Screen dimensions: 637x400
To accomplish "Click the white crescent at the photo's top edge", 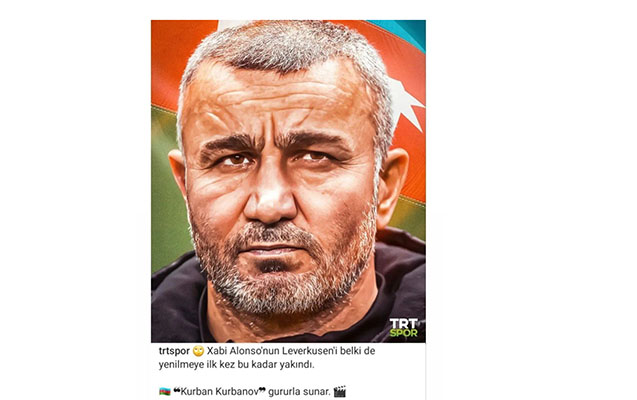I will [234, 24].
